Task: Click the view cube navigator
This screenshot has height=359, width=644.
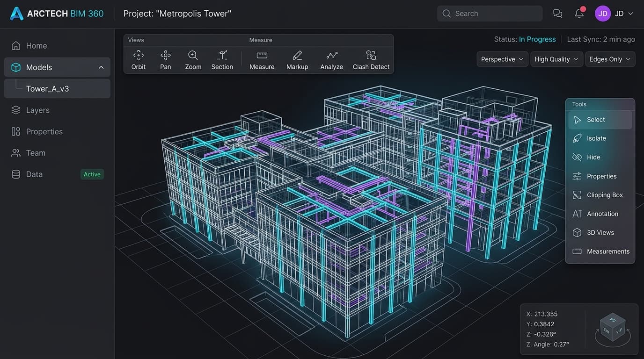Action: point(613,329)
